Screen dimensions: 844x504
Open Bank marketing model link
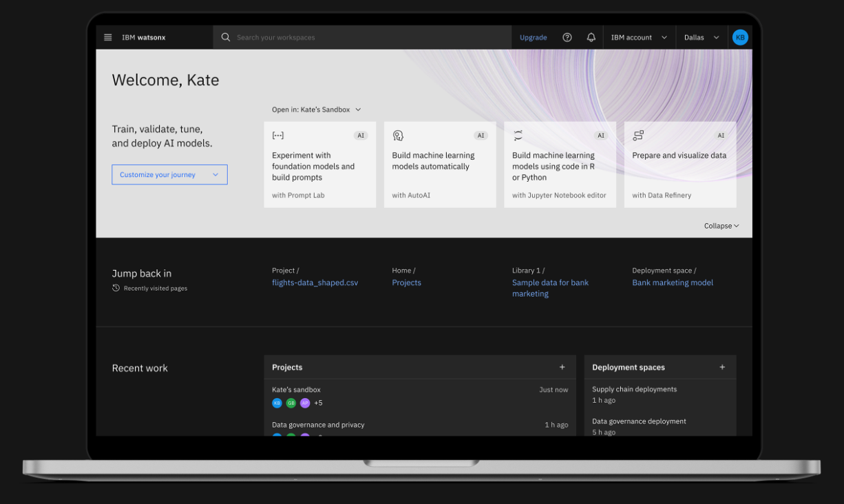coord(672,283)
